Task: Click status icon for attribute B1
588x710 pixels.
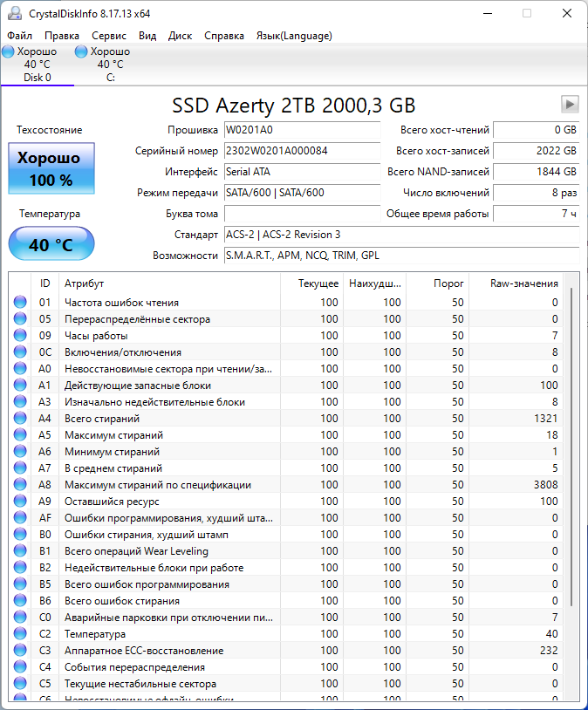Action: tap(20, 550)
